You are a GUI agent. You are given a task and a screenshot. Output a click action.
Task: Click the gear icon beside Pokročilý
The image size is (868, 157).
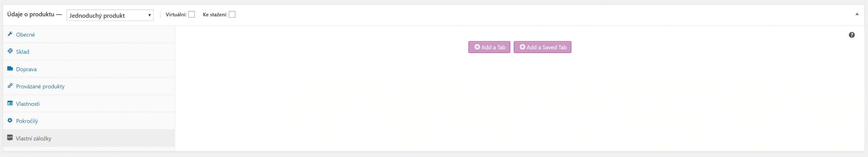tap(10, 120)
